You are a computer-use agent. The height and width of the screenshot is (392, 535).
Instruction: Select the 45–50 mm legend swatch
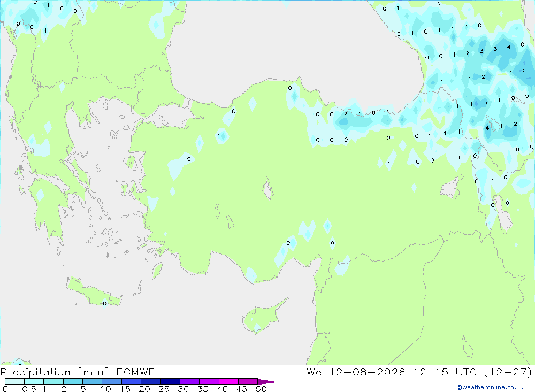pos(248,381)
